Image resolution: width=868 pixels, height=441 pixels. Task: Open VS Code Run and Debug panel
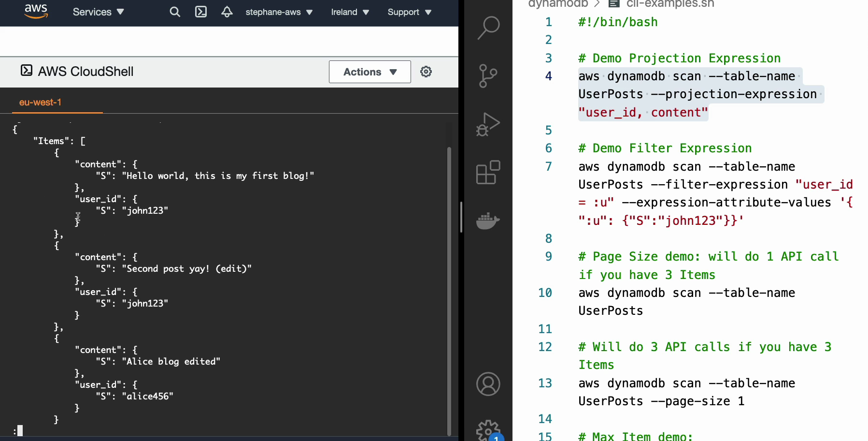[x=488, y=124]
